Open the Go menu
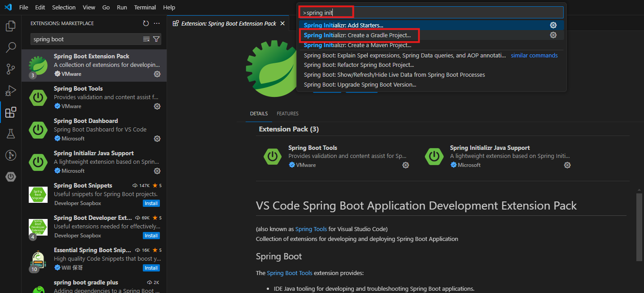The width and height of the screenshot is (644, 293). tap(106, 7)
